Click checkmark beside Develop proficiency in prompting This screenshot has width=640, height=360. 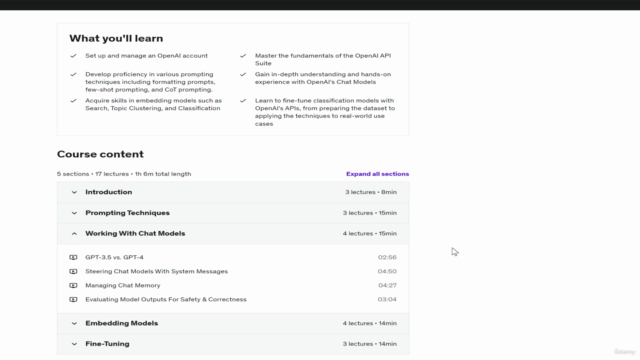pos(73,74)
